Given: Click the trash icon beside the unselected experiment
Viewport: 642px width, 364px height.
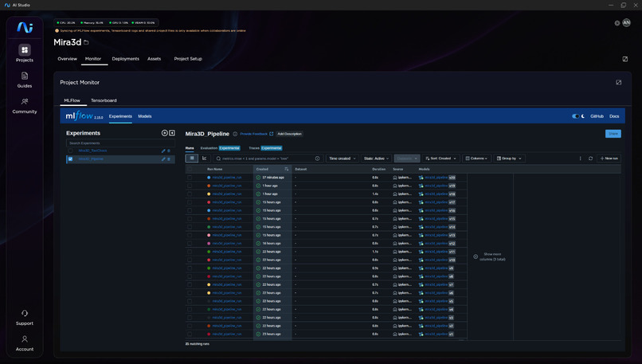Looking at the screenshot, I should click(169, 151).
